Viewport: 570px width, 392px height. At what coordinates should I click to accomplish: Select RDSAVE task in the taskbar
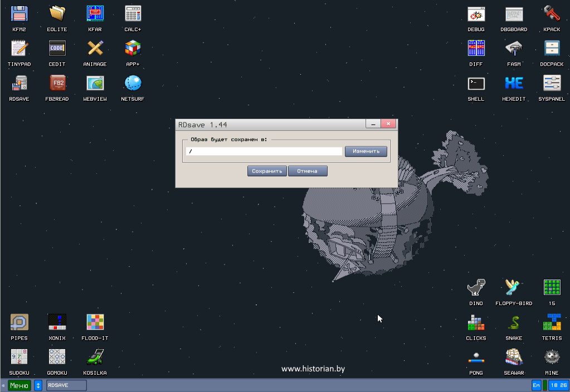[66, 385]
